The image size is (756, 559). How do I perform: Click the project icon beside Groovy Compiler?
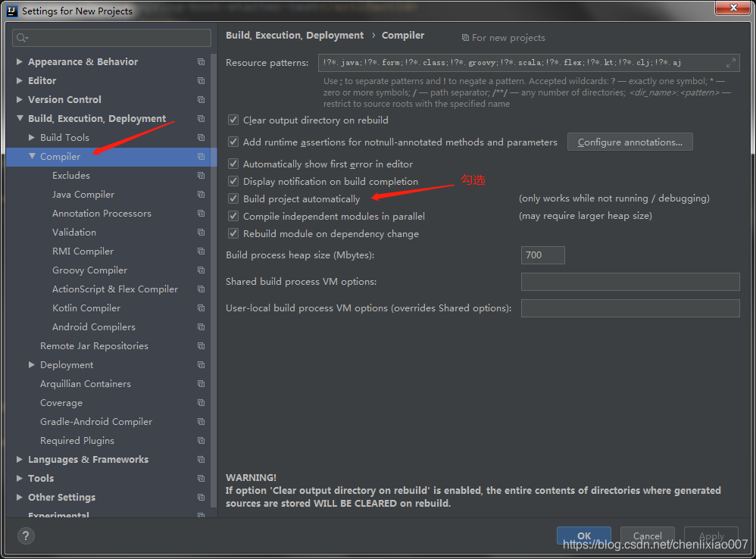point(201,270)
